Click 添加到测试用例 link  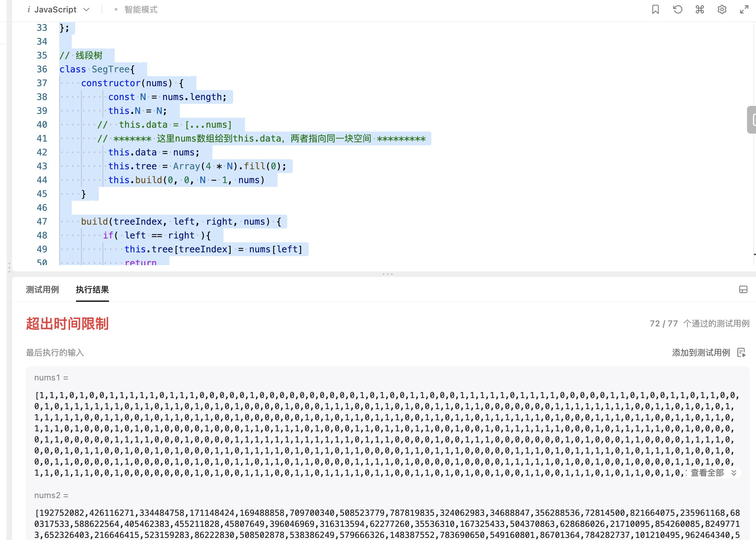tap(701, 352)
